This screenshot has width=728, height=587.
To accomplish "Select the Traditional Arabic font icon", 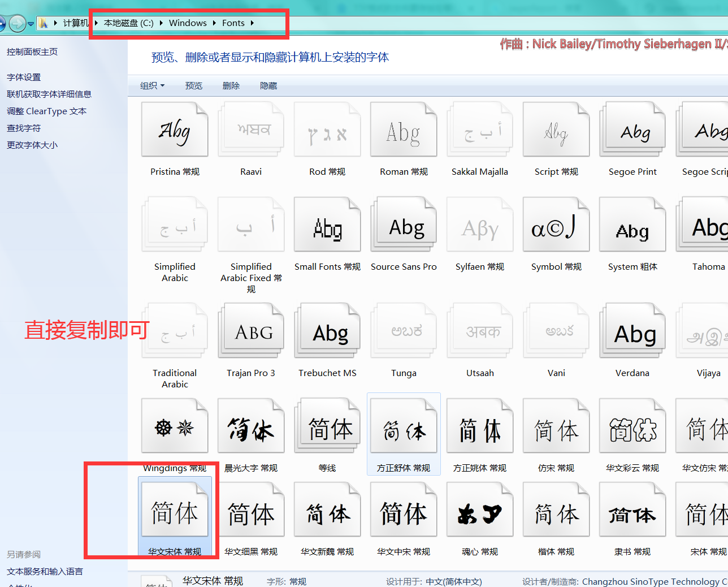I will (175, 331).
